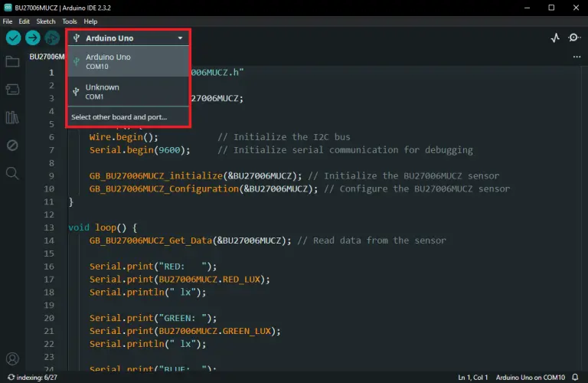Image resolution: width=588 pixels, height=383 pixels.
Task: Maximize the Arduino IDE window
Action: click(x=551, y=8)
